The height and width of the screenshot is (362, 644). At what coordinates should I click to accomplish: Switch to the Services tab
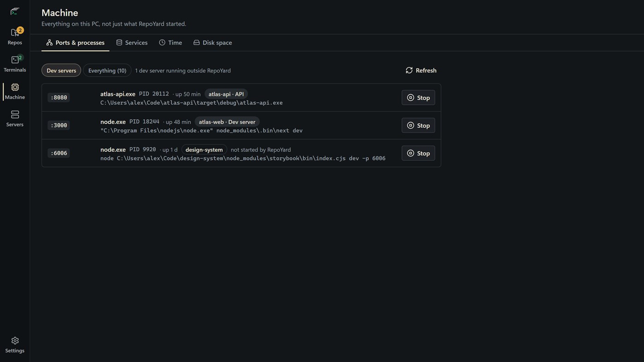132,42
